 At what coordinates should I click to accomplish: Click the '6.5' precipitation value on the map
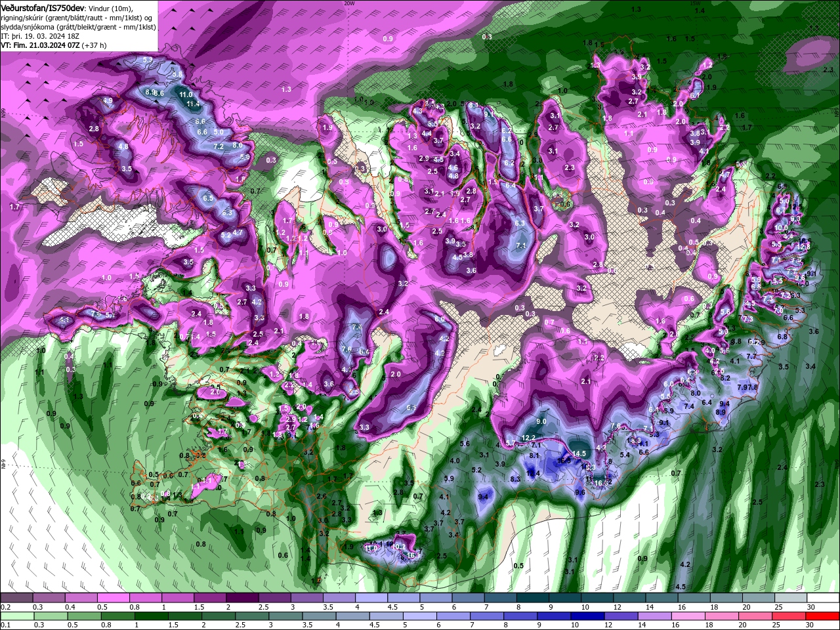(209, 198)
